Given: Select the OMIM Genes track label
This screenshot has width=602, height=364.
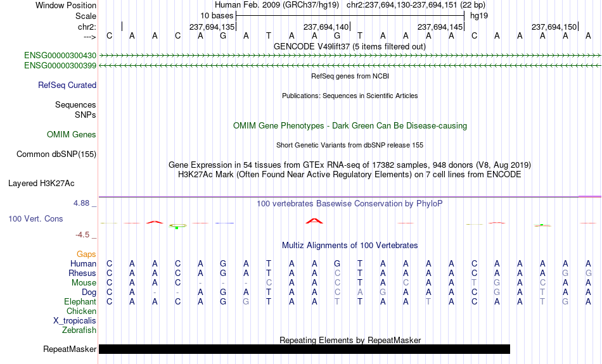Looking at the screenshot, I should point(72,135).
